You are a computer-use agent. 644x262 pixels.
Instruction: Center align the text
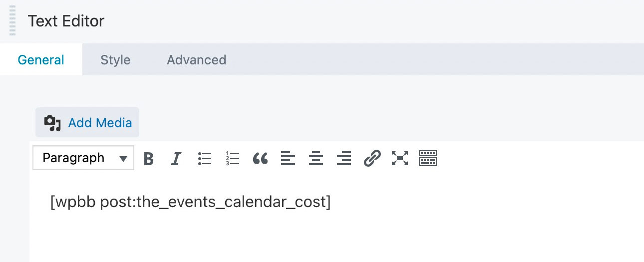tap(316, 159)
